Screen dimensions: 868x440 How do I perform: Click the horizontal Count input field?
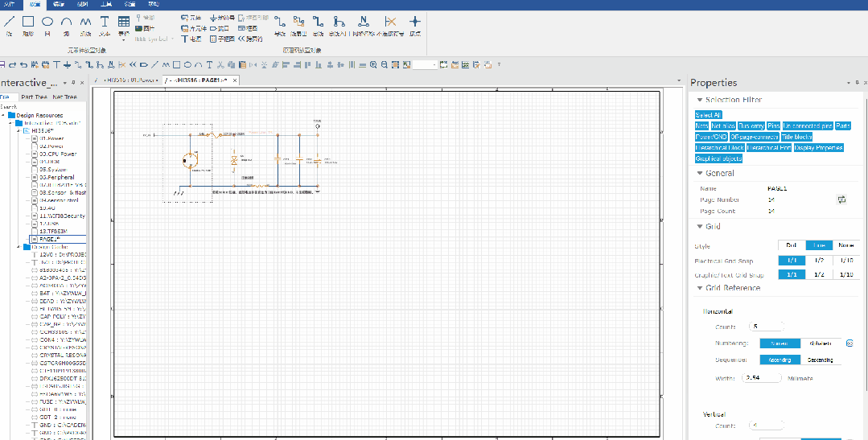click(765, 327)
